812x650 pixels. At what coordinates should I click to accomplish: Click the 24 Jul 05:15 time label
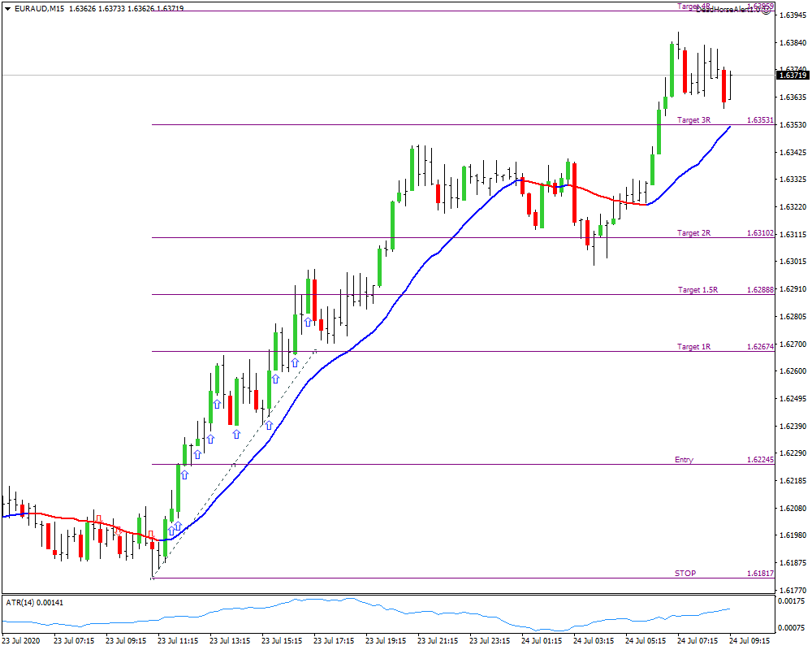(x=646, y=641)
